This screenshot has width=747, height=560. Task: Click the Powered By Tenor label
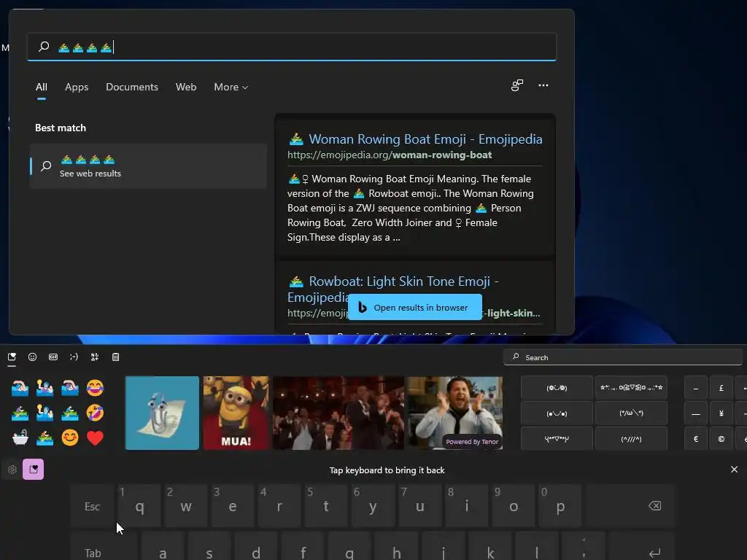coord(472,441)
